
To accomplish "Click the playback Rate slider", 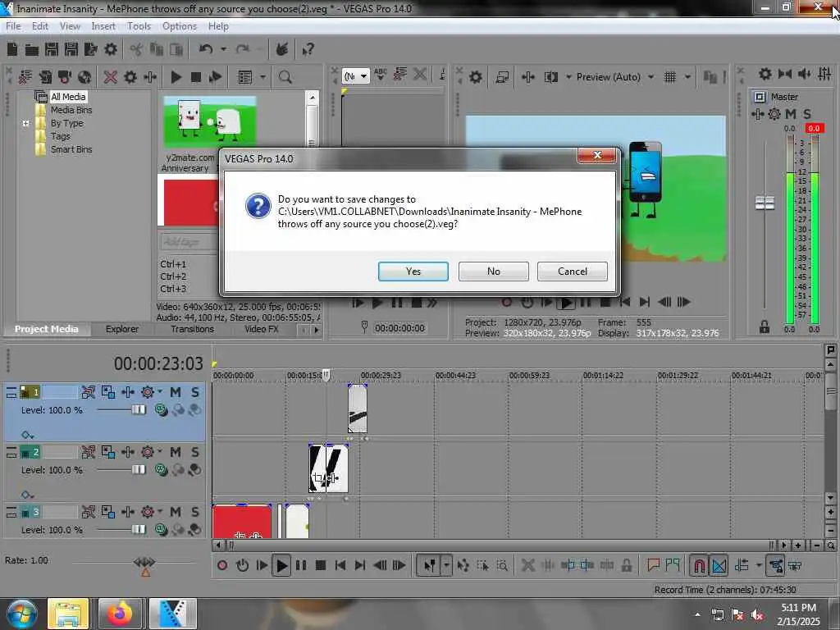I will click(x=144, y=562).
